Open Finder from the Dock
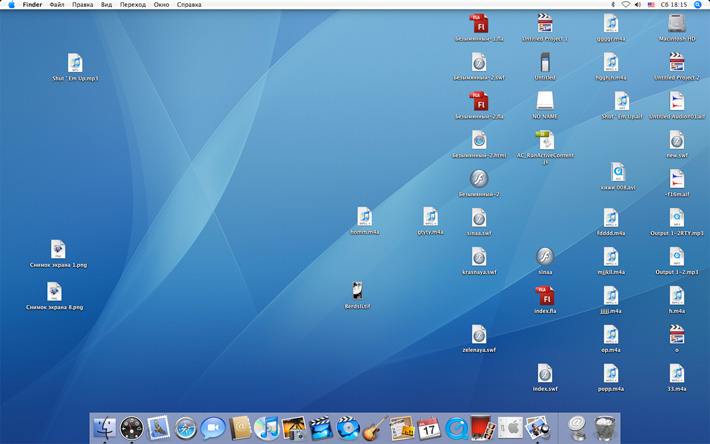The width and height of the screenshot is (710, 444). (x=105, y=428)
